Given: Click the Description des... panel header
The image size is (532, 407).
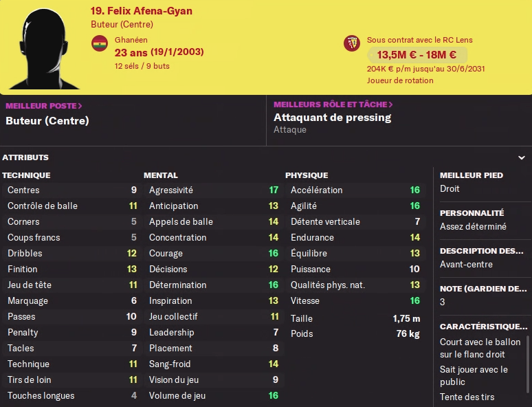Looking at the screenshot, I should (481, 251).
